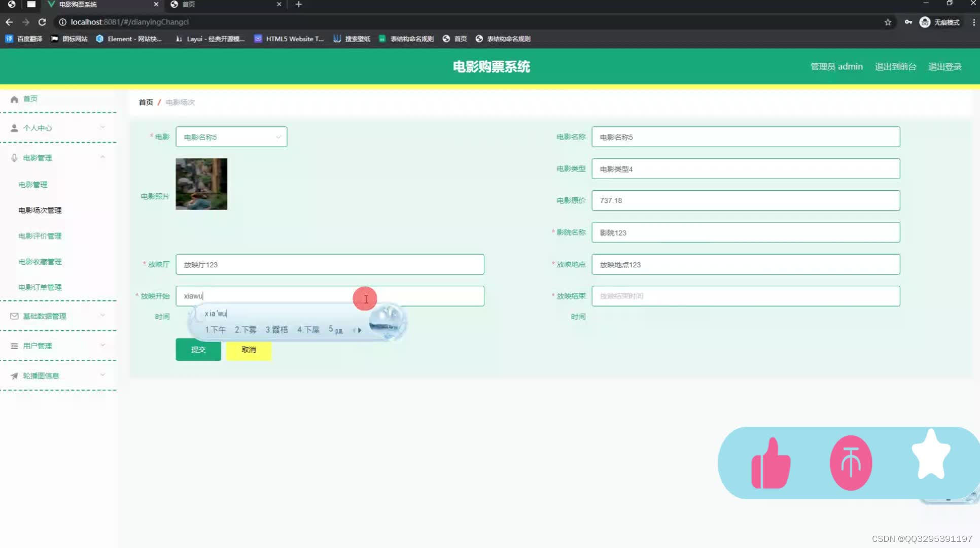Click the 电影原价 field showing 737.18
980x548 pixels.
tap(746, 200)
